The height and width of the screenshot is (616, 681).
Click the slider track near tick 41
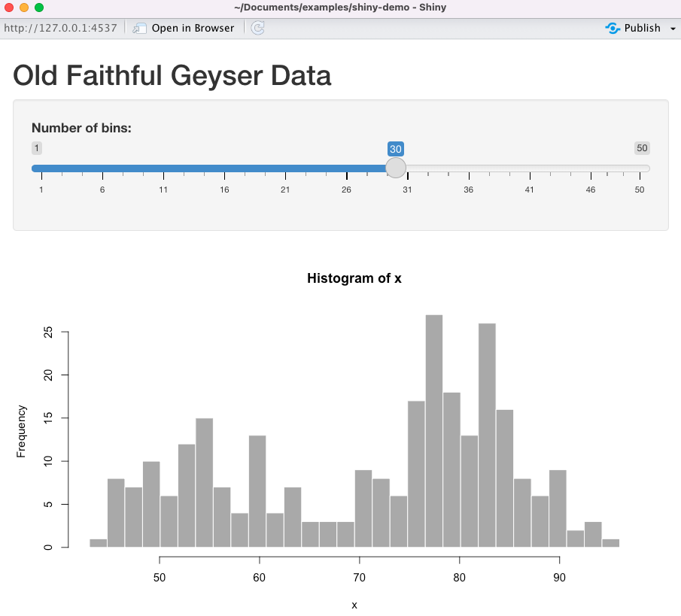coord(529,168)
